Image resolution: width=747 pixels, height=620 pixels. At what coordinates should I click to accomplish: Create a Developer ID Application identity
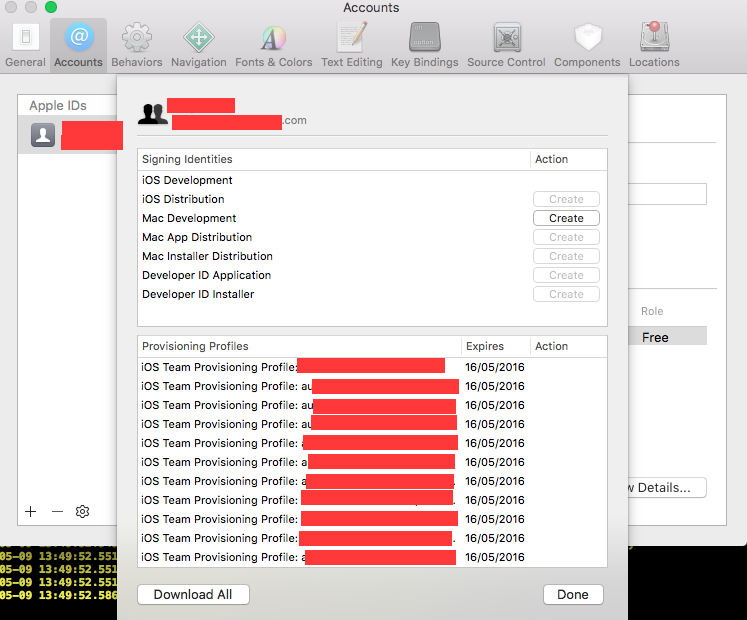[566, 275]
